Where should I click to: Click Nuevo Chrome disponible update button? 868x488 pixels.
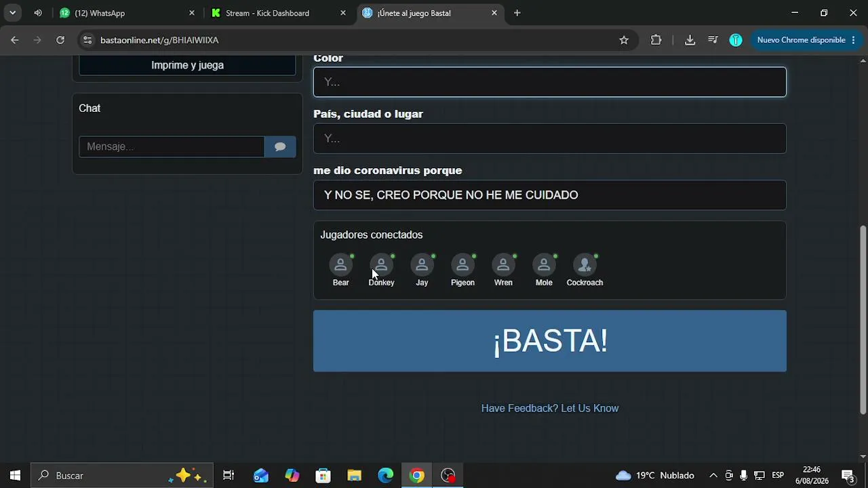[x=806, y=40]
